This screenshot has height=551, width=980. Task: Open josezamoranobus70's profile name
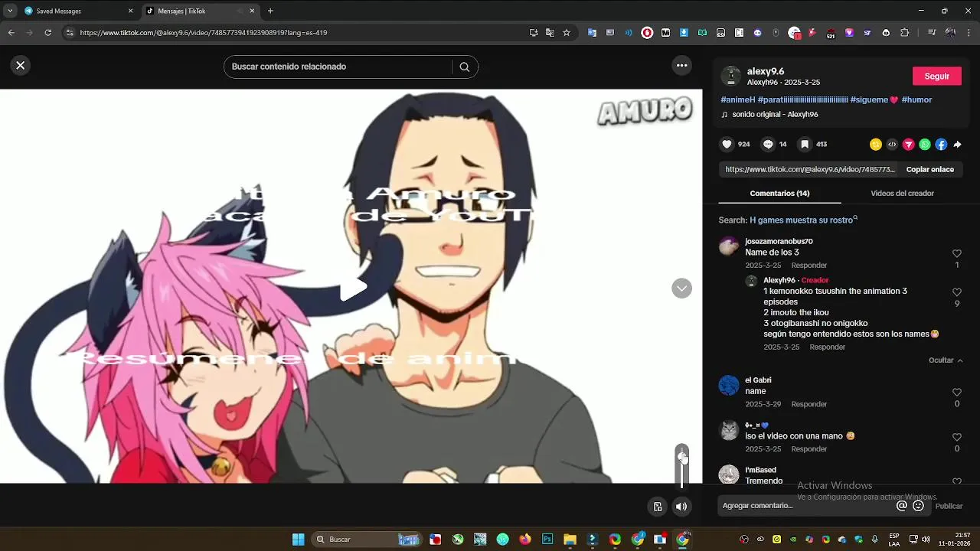point(779,241)
